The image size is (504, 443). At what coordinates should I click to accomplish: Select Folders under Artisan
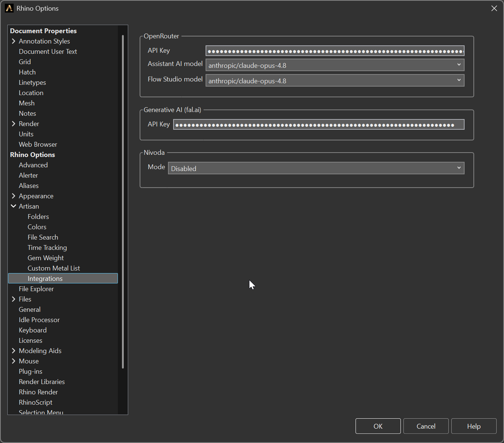click(x=38, y=217)
